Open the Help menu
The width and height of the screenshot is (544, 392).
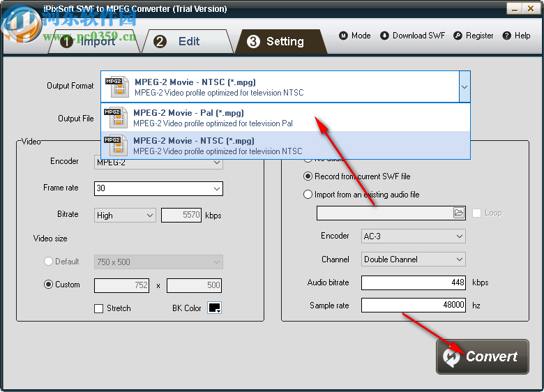[x=517, y=36]
